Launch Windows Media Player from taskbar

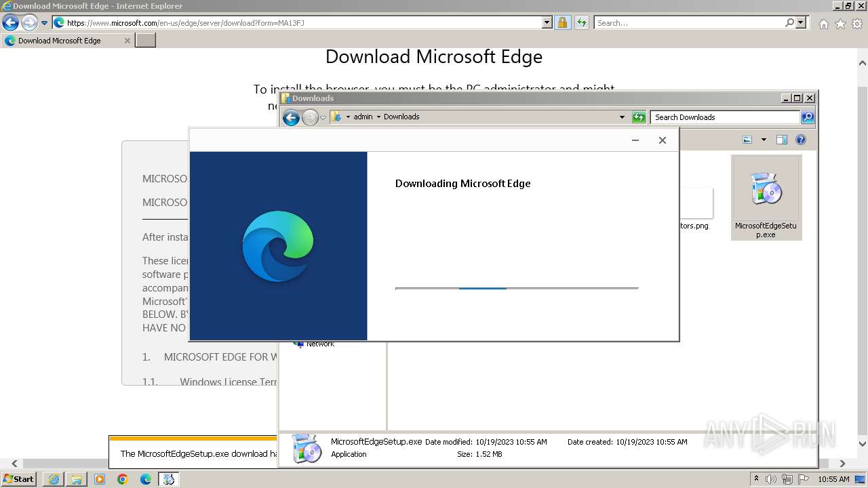click(x=100, y=479)
